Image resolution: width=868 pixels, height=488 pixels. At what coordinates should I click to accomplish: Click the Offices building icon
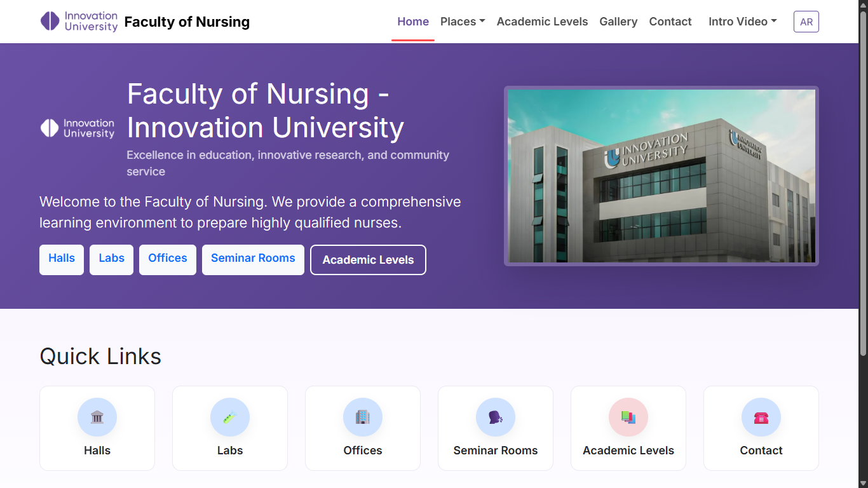(363, 417)
